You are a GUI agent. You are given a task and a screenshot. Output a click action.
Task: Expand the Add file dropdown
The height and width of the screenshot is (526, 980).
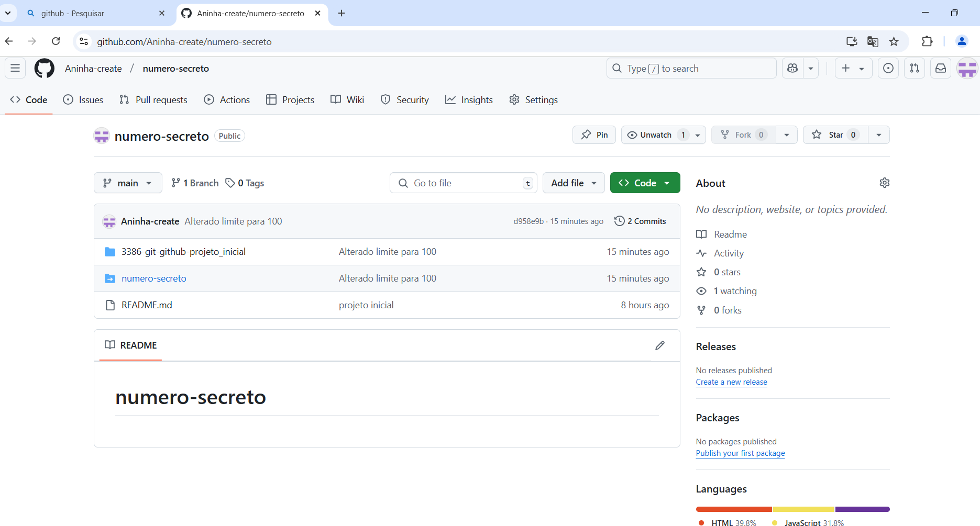pos(574,183)
